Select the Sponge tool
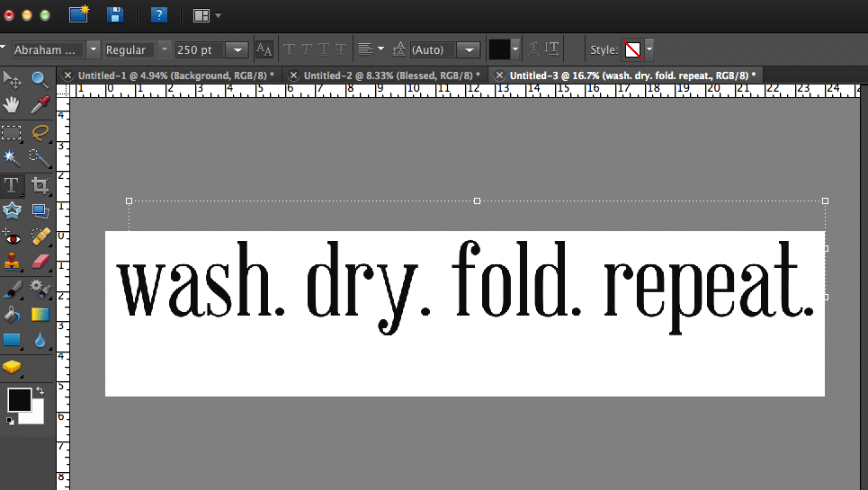 click(x=12, y=367)
